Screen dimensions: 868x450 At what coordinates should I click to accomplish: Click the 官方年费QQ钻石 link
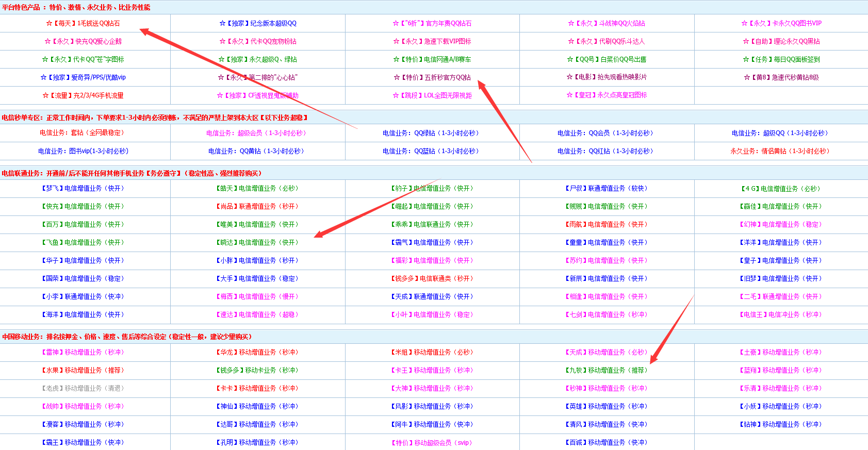pos(432,23)
